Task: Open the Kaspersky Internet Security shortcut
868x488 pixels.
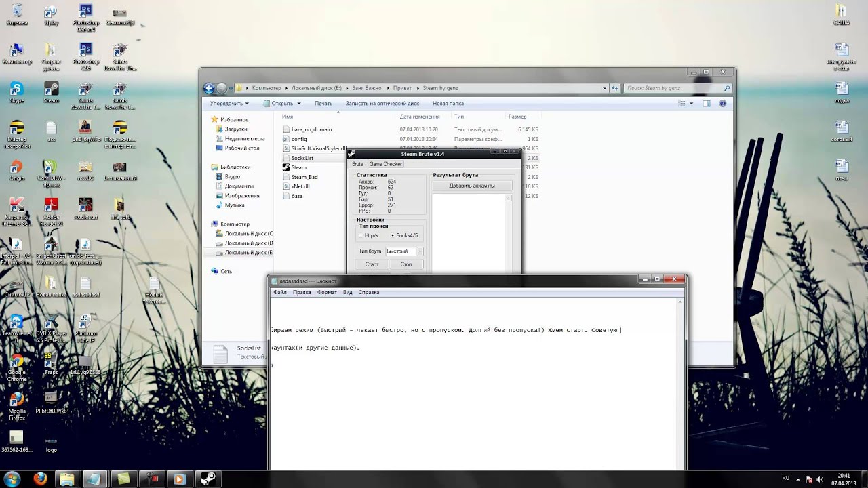Action: pyautogui.click(x=16, y=211)
